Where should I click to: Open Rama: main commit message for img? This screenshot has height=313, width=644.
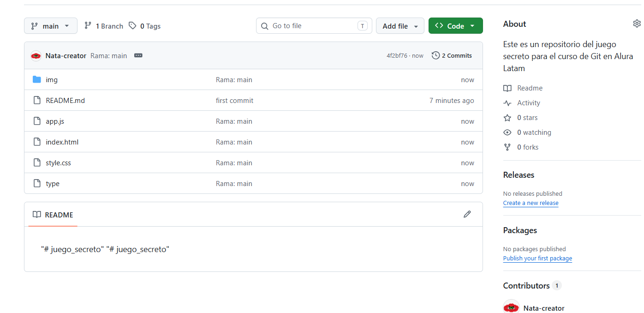click(x=234, y=79)
